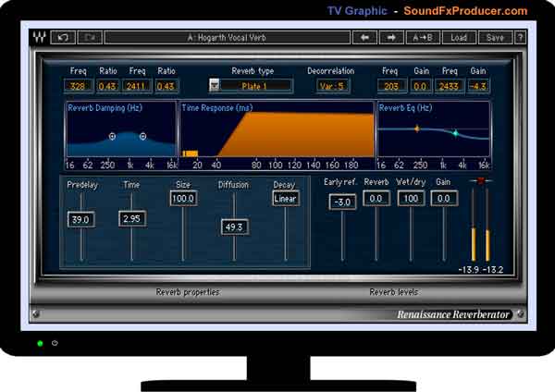
Task: Edit damping low Freq value 328
Action: [x=78, y=86]
